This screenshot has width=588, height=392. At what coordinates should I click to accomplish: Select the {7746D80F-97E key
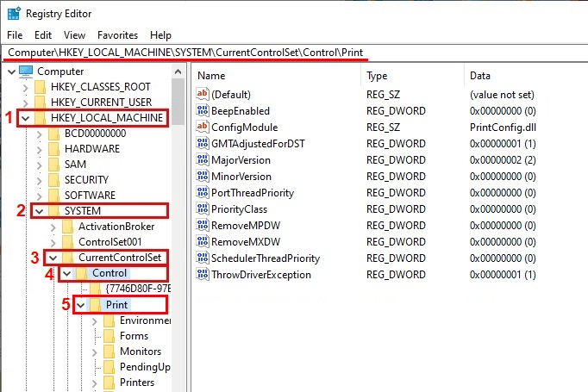[138, 289]
